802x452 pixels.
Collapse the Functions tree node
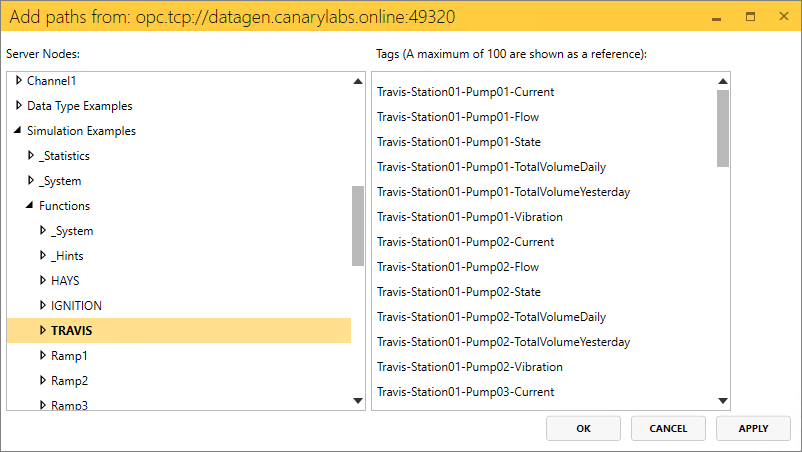click(x=30, y=206)
